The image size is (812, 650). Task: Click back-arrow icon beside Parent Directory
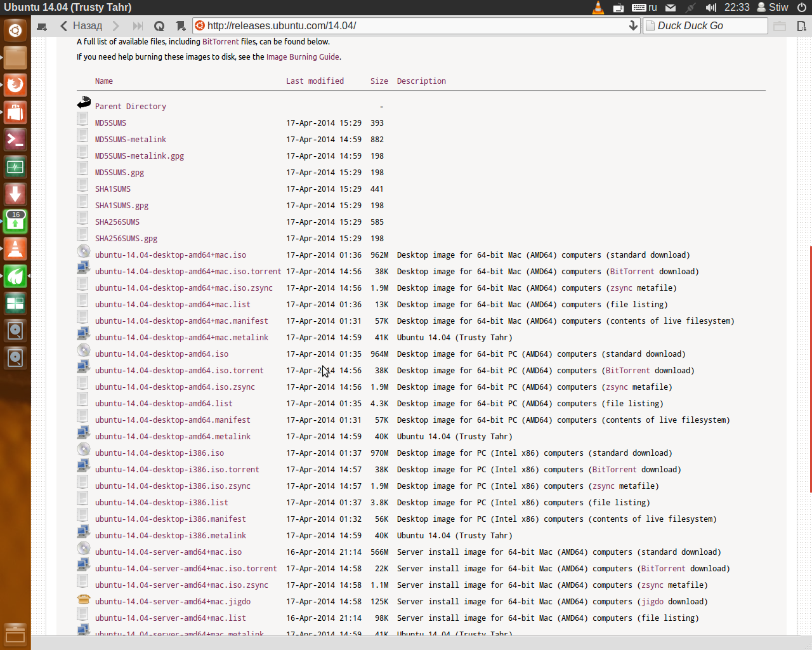click(84, 102)
